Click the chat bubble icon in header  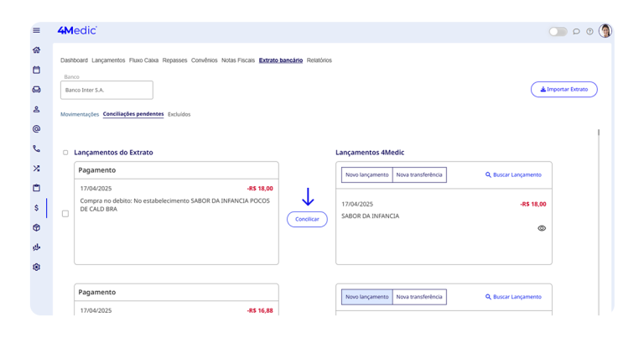[576, 32]
